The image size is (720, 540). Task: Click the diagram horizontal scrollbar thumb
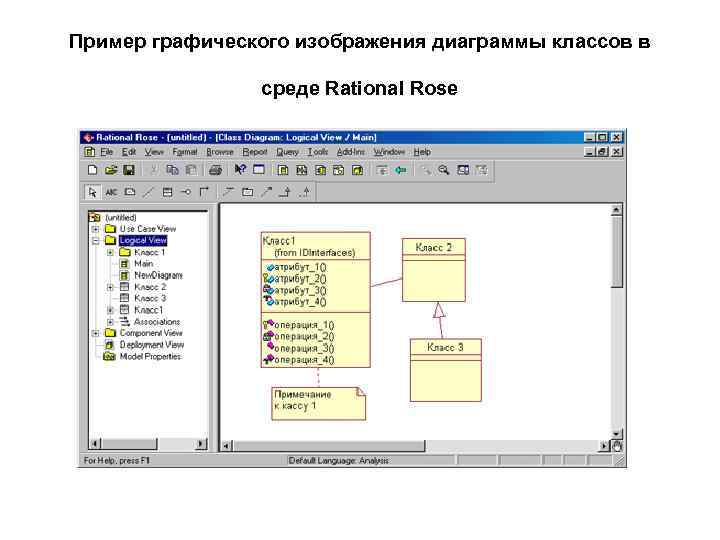[x=329, y=446]
